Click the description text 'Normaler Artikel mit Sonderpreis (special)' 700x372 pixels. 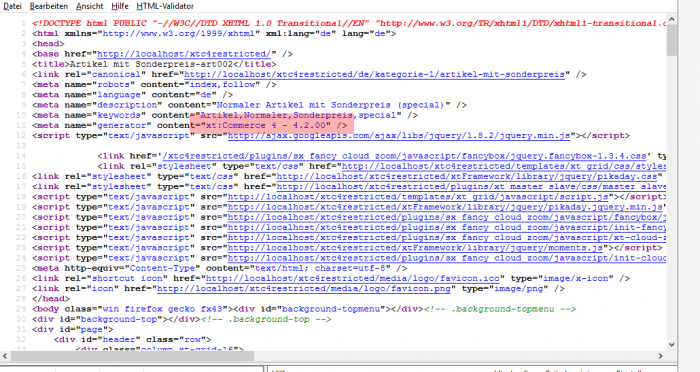[x=330, y=105]
